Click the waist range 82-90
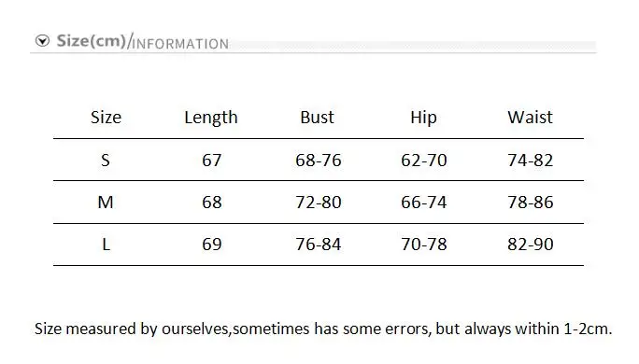Screen dimensions: 639x364 click(x=531, y=245)
